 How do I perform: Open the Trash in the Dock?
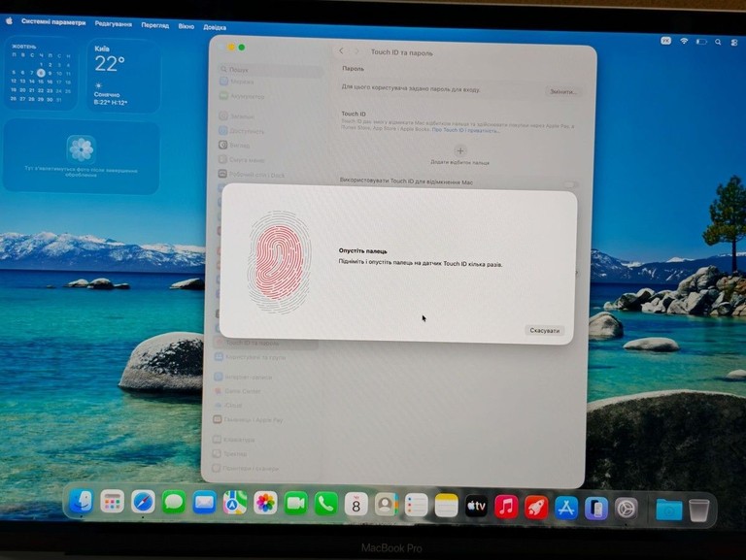(x=699, y=511)
